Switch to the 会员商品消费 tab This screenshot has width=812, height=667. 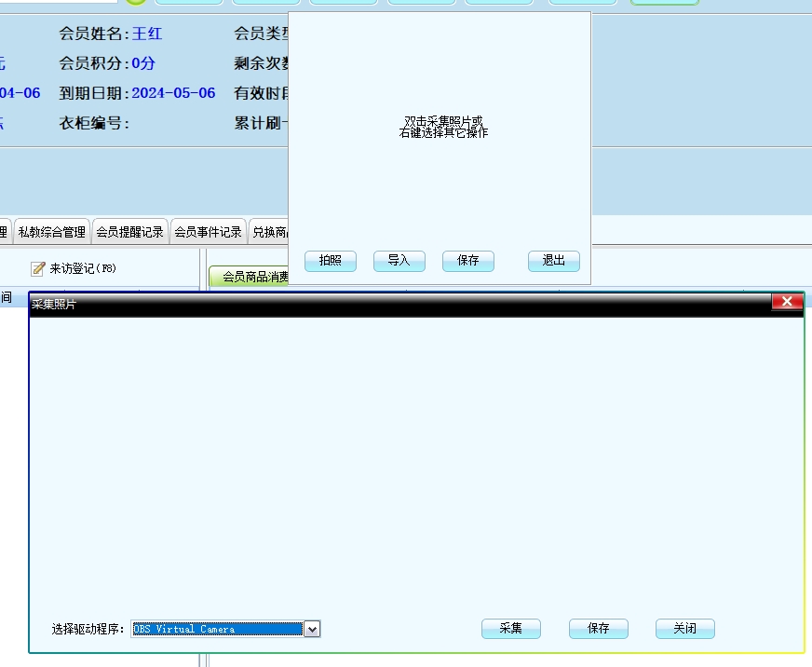coord(250,277)
